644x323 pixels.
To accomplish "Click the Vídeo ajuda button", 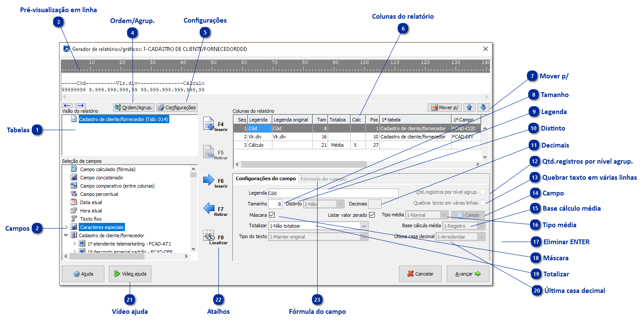I will pos(130,274).
